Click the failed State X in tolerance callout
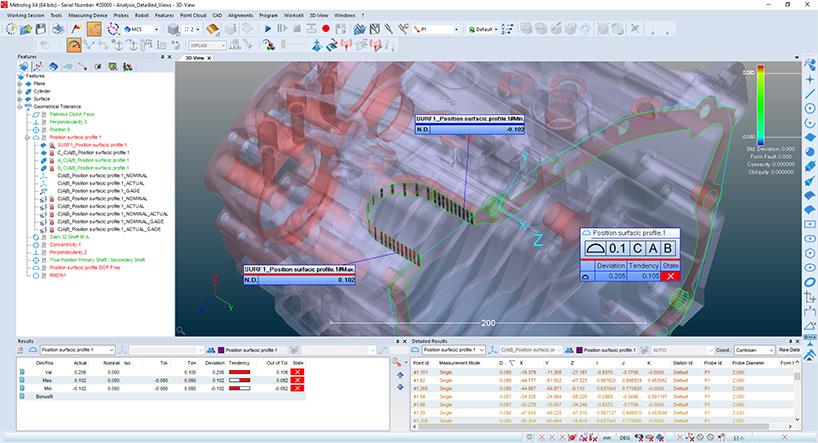 click(668, 275)
